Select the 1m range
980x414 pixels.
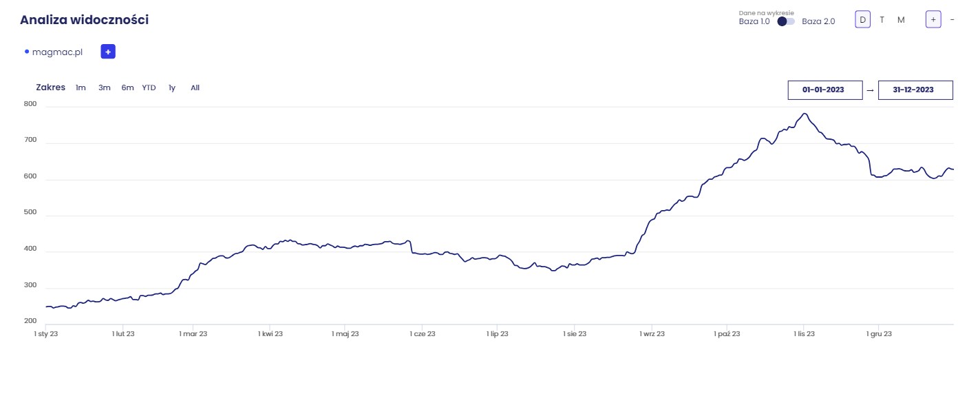(81, 87)
